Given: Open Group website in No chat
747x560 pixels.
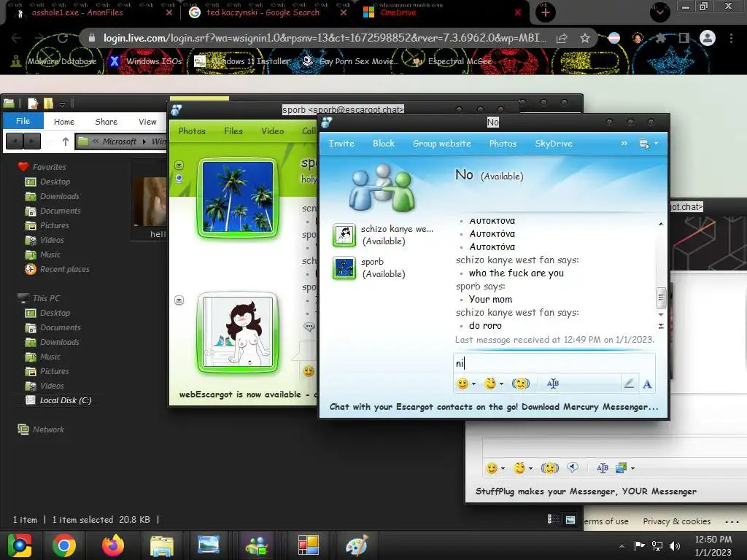Looking at the screenshot, I should point(441,144).
